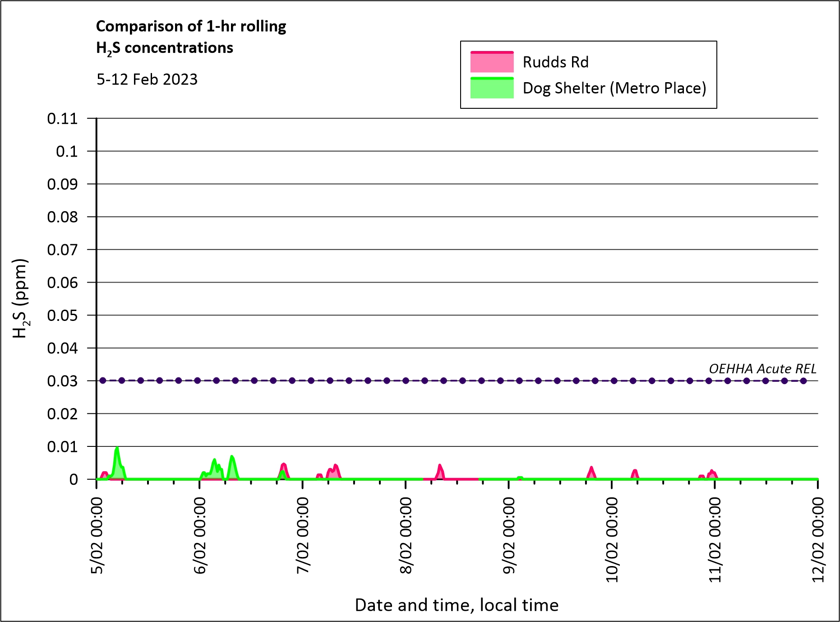This screenshot has width=840, height=622.
Task: Select the 5/02 00:00 x-axis label
Action: point(97,535)
